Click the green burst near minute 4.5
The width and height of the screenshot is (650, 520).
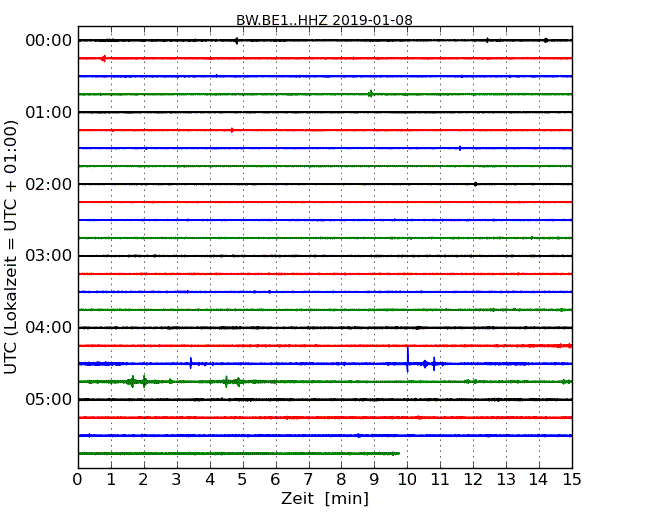226,381
